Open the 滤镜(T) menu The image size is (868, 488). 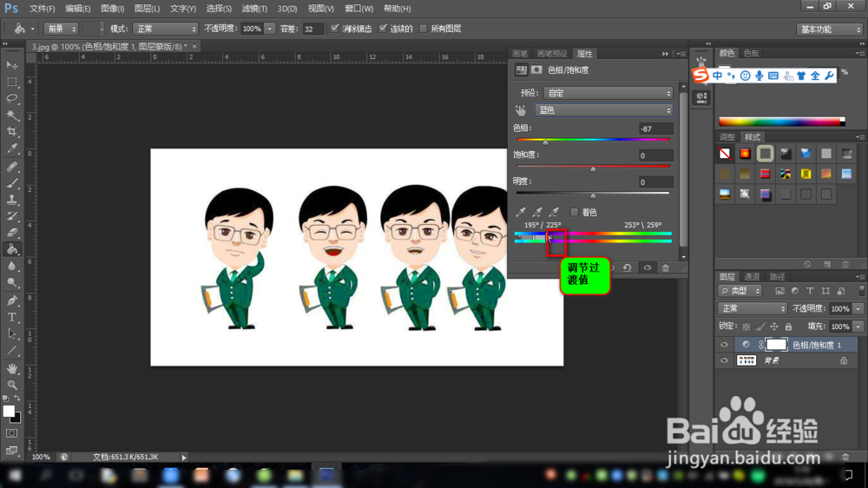254,9
